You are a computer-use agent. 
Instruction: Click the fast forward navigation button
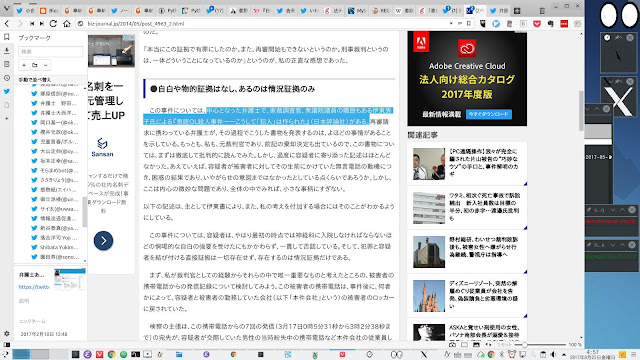click(x=42, y=24)
